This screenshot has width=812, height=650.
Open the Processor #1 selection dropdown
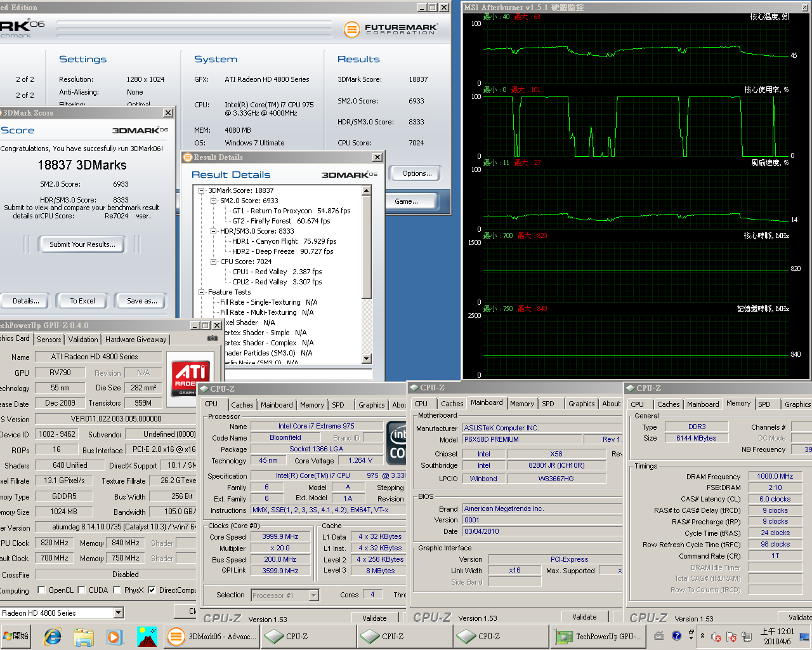pyautogui.click(x=313, y=595)
